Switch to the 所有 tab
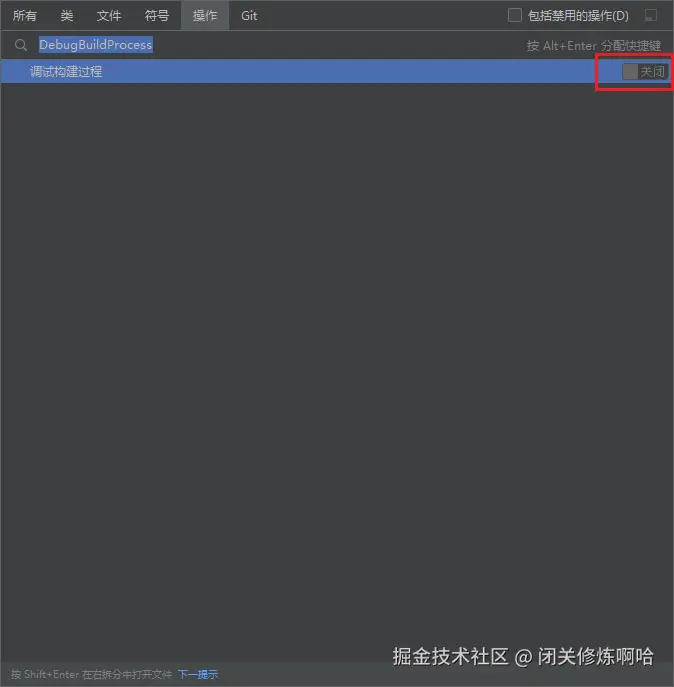The width and height of the screenshot is (674, 687). [25, 16]
